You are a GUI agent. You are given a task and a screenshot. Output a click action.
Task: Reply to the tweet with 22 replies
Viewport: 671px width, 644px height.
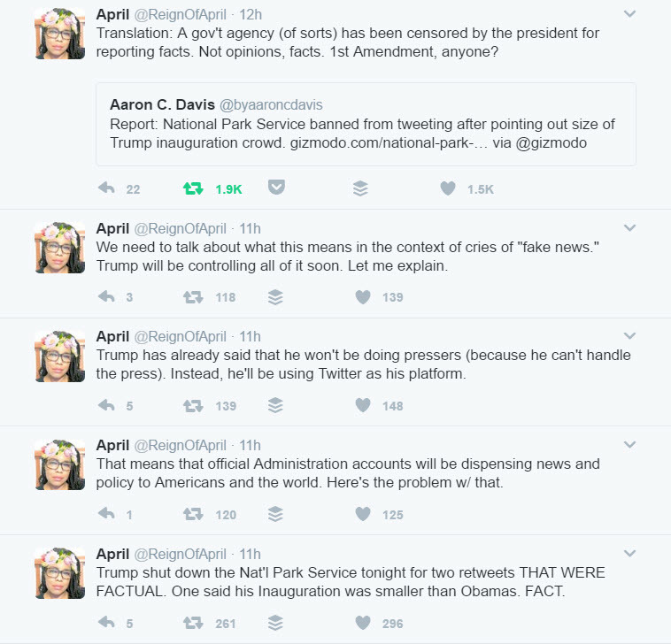(106, 188)
